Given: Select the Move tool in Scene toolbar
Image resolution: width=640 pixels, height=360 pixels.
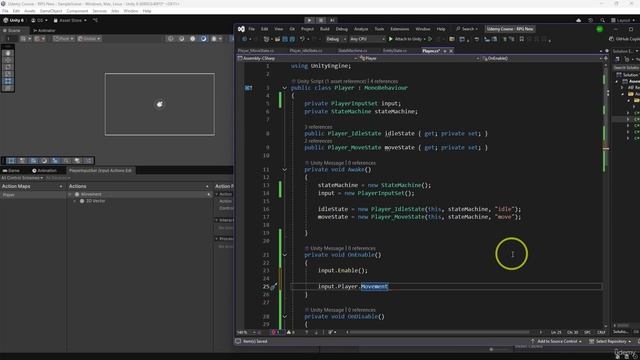Looking at the screenshot, I should coord(8,60).
